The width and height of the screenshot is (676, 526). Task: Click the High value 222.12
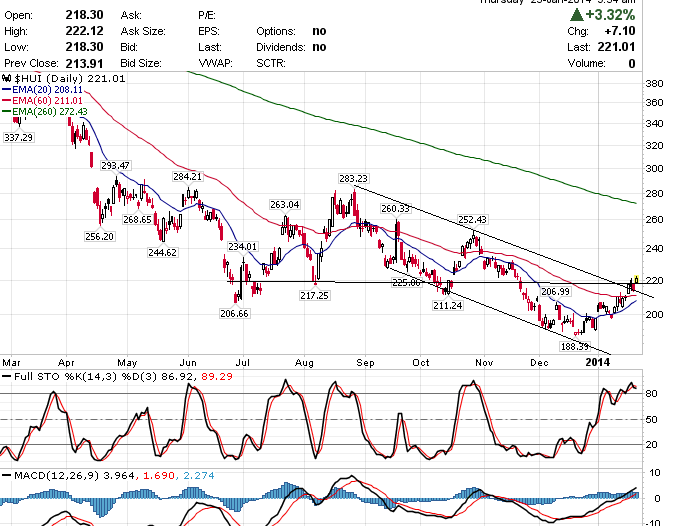[84, 31]
